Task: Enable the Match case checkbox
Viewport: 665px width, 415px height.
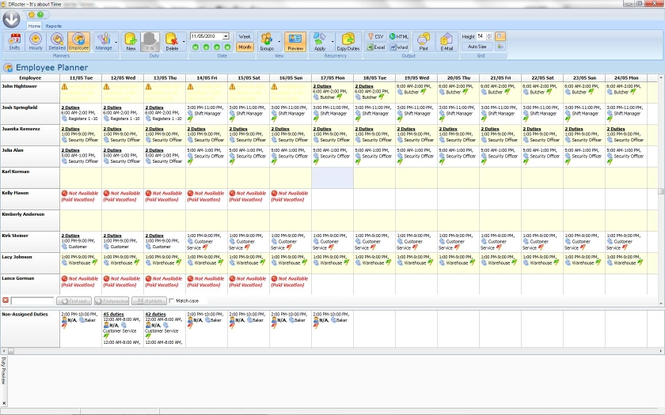Action: (172, 301)
